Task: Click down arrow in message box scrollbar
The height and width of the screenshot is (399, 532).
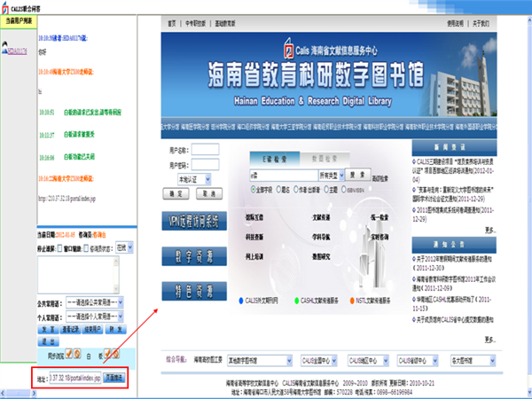Action: [116, 289]
